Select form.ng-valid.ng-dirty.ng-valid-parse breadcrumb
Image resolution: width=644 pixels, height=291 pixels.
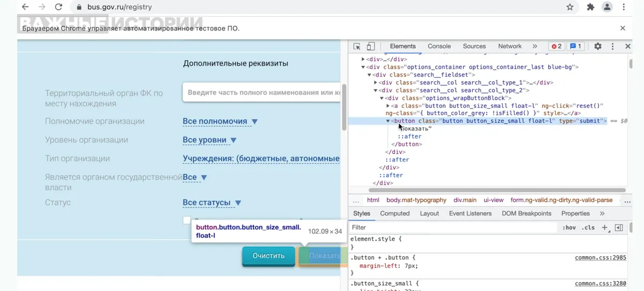coord(561,200)
